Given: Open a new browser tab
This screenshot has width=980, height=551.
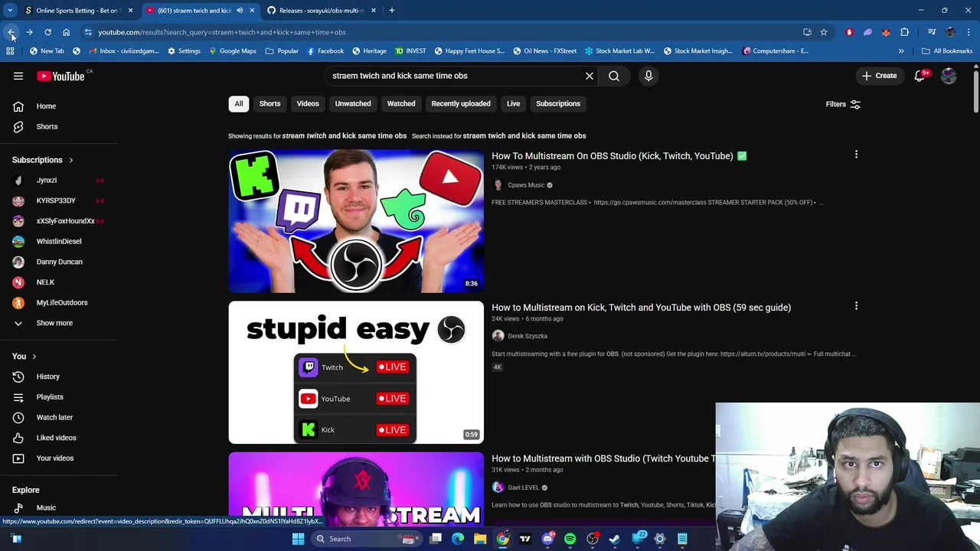Looking at the screenshot, I should point(391,11).
